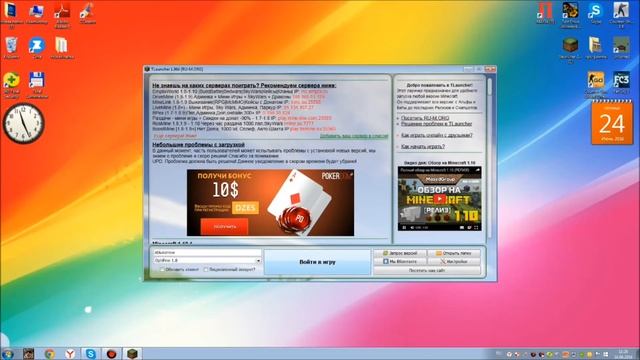Open the Windows Start menu
This screenshot has height=360, width=640.
(x=7, y=354)
